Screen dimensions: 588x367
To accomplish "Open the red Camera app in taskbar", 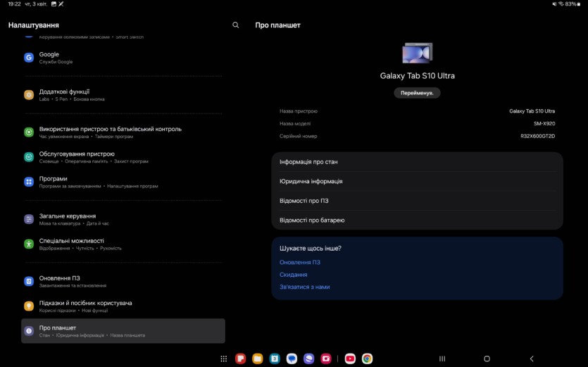I will (326, 359).
